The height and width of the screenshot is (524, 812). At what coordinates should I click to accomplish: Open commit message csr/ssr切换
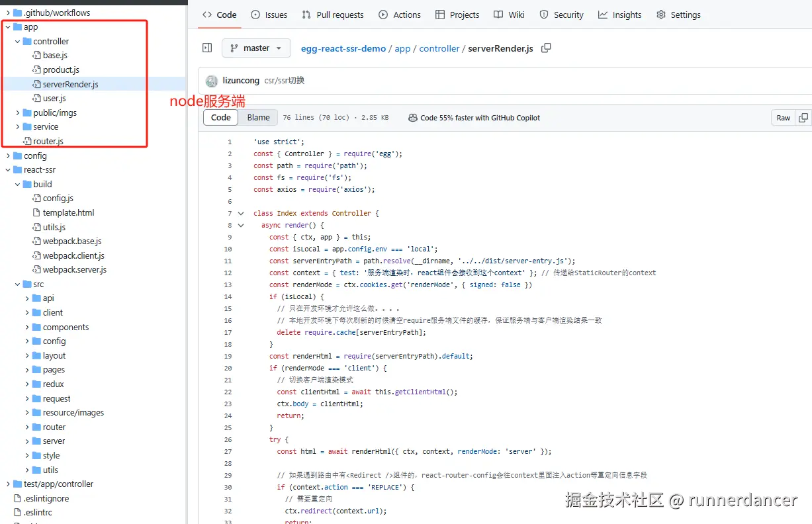tap(285, 81)
